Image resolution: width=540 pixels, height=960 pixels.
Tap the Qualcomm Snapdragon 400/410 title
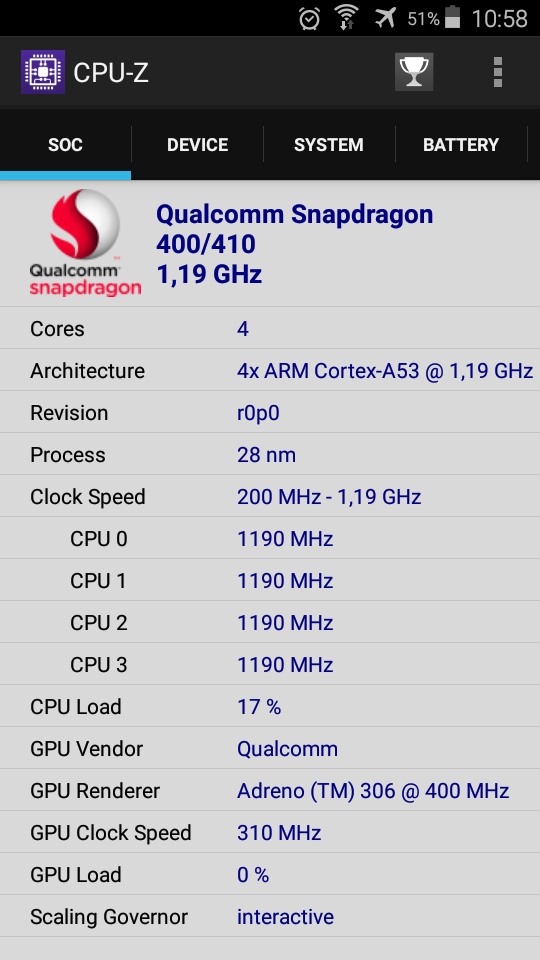click(294, 229)
